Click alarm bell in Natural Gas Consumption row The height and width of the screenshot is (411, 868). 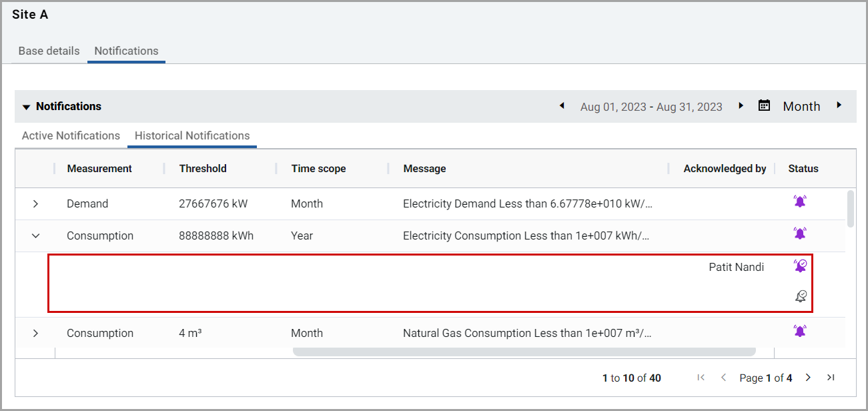(x=799, y=331)
